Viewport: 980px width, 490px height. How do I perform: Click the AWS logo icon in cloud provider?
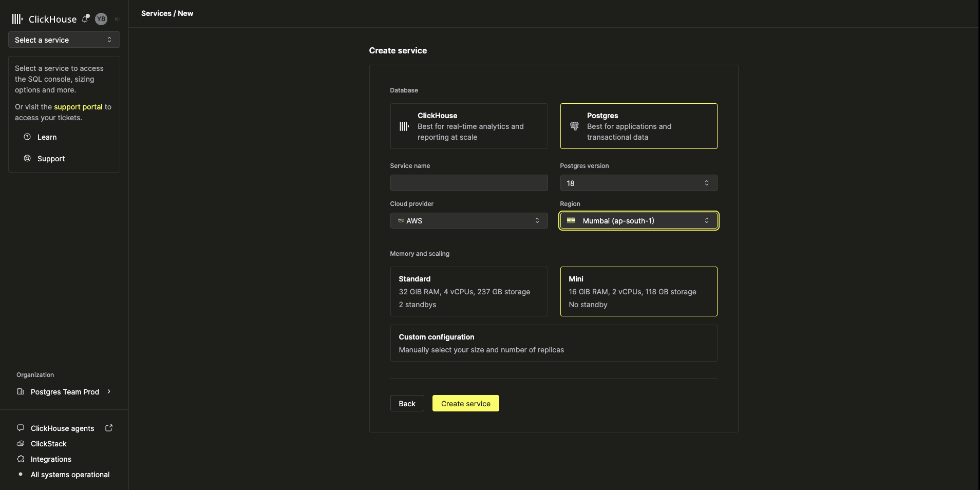(401, 220)
